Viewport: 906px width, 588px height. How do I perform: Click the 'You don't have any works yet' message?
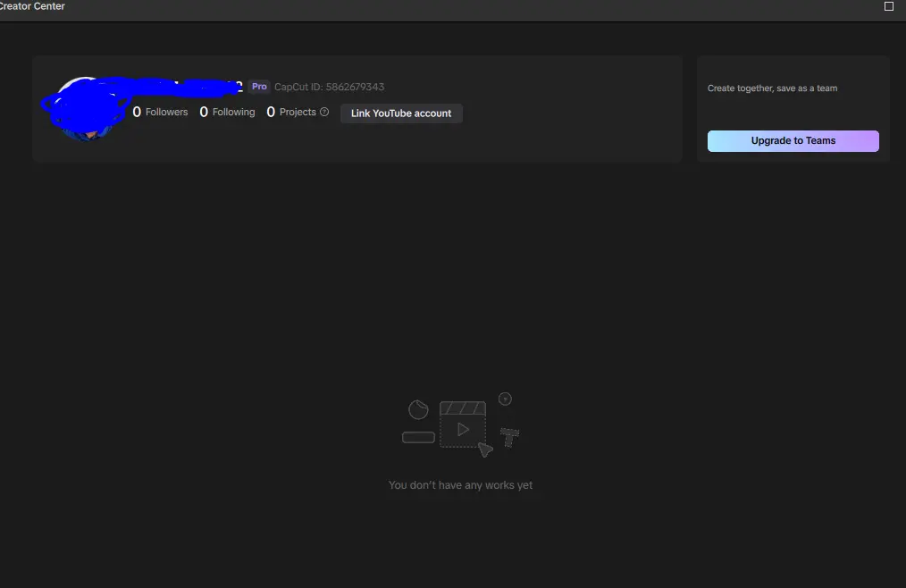[460, 485]
